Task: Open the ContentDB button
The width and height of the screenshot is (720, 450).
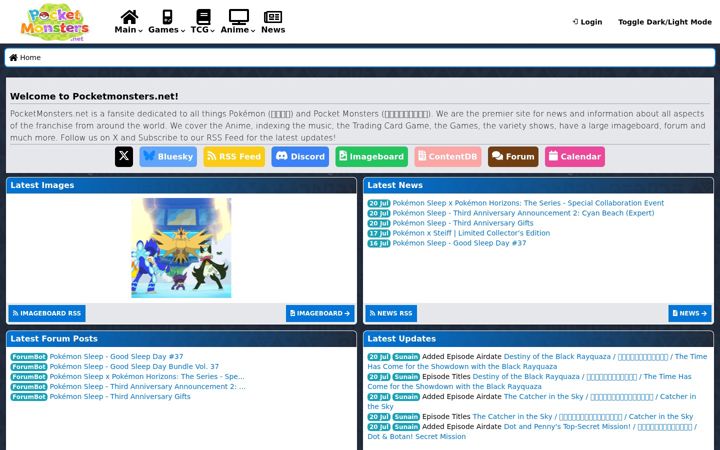Action: [x=448, y=157]
